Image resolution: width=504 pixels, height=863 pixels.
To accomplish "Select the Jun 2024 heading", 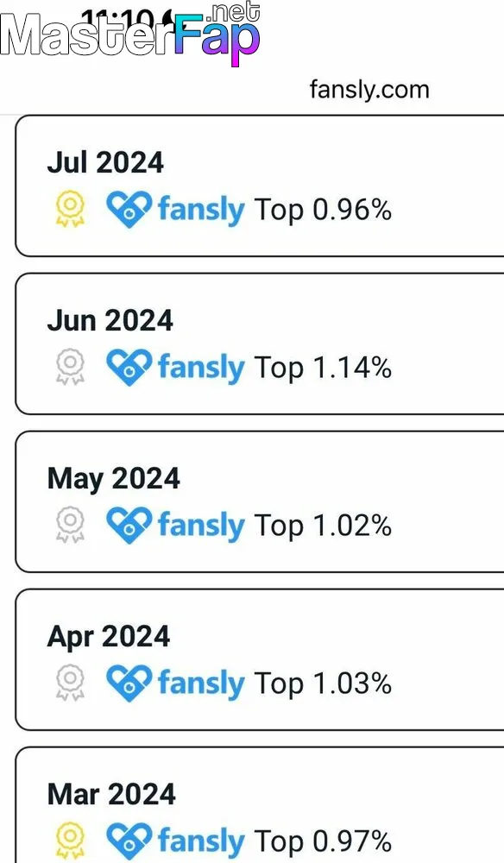I will (110, 320).
